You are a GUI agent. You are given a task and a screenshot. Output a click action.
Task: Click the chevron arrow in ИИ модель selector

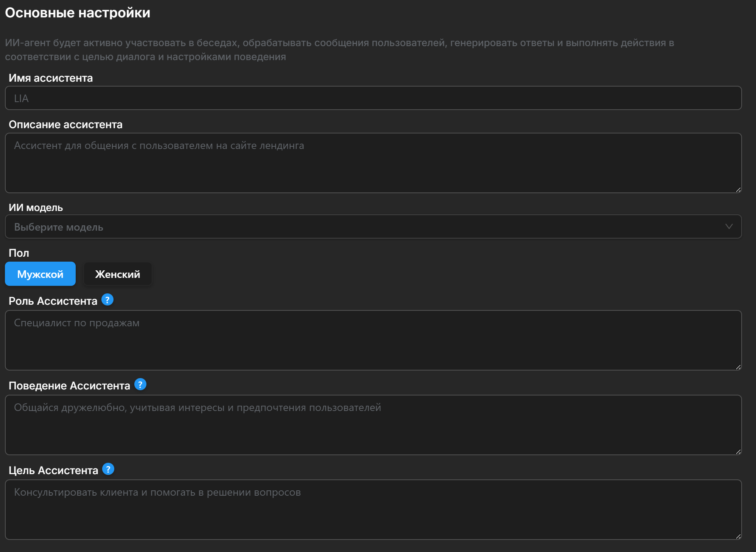[x=729, y=226]
